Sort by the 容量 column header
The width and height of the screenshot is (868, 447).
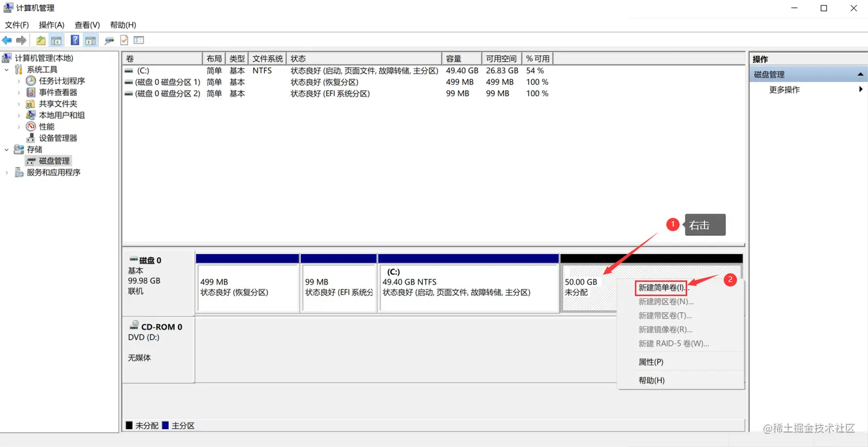[462, 59]
